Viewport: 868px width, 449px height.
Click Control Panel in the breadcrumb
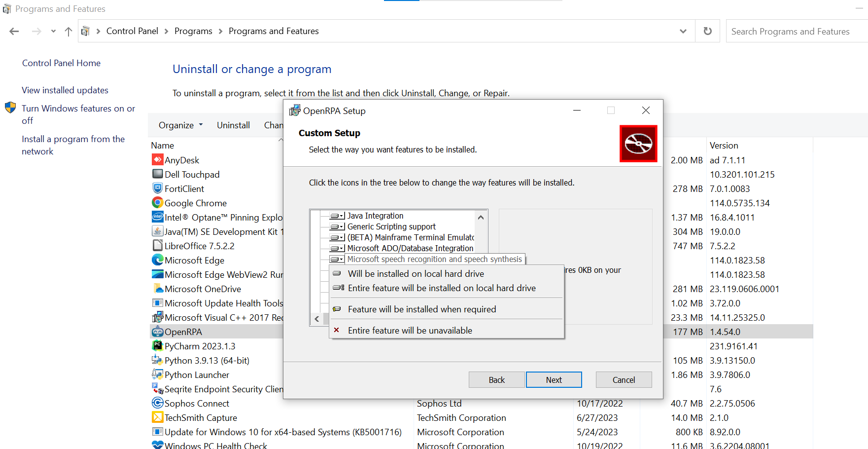tap(132, 31)
